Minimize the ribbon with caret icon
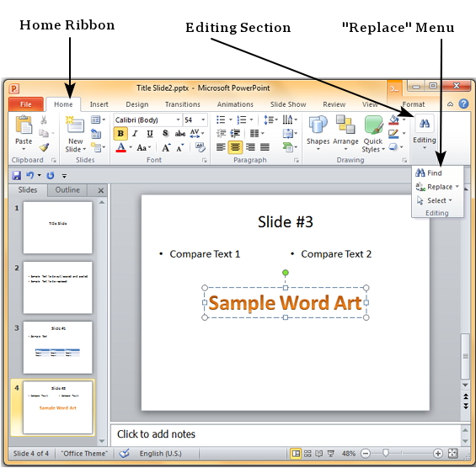This screenshot has width=476, height=468. (450, 104)
